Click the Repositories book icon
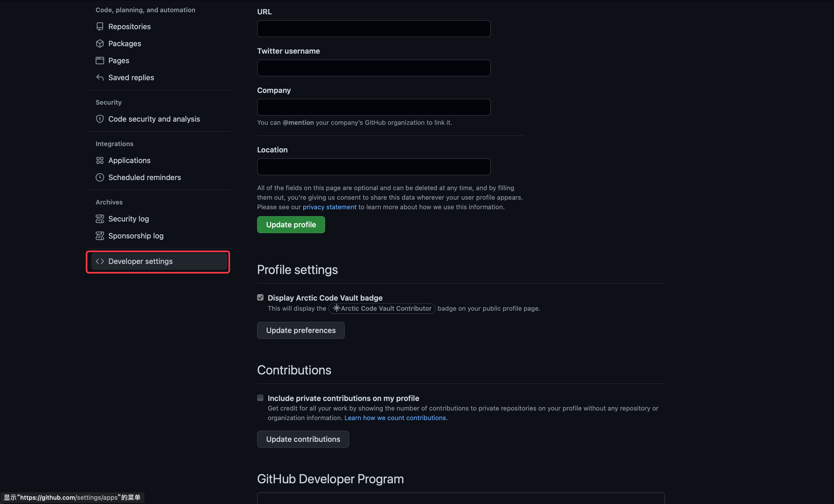Viewport: 834px width, 504px height. pyautogui.click(x=100, y=26)
